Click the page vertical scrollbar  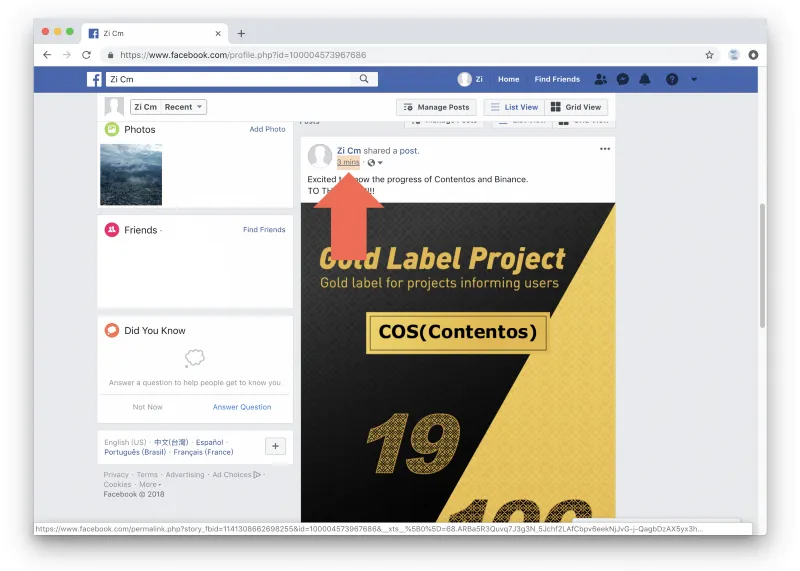click(x=762, y=265)
